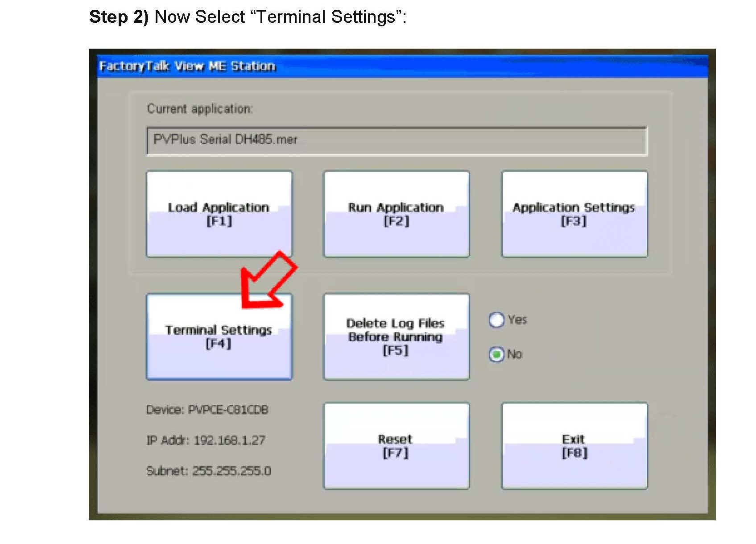Screen dimensions: 756x544
Task: Click the Exit [F8] button
Action: pos(574,446)
